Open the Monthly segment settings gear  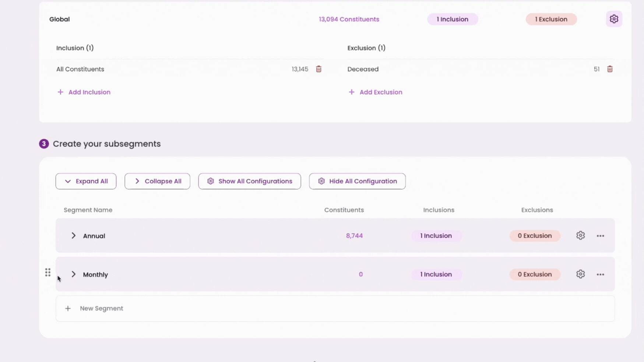[580, 274]
